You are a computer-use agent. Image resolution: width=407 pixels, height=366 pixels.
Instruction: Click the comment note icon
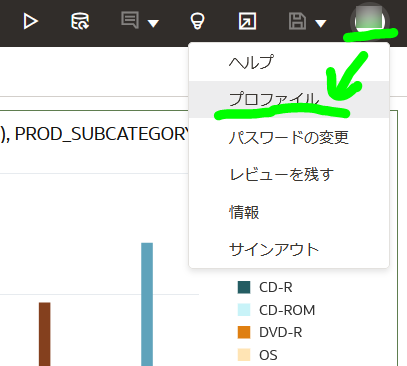pos(130,20)
